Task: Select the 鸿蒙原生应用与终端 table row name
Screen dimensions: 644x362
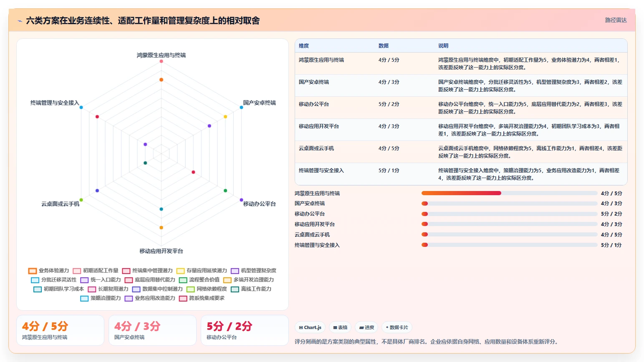Action: pos(321,60)
